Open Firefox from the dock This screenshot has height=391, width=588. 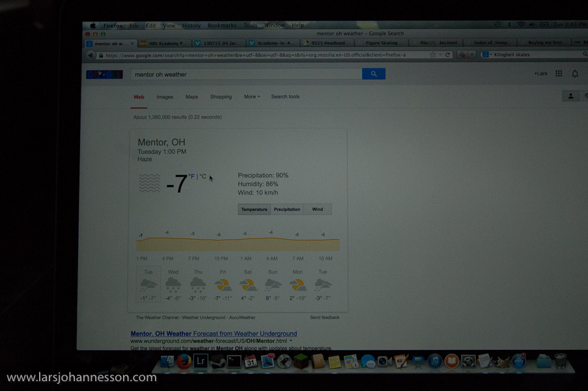[x=184, y=361]
